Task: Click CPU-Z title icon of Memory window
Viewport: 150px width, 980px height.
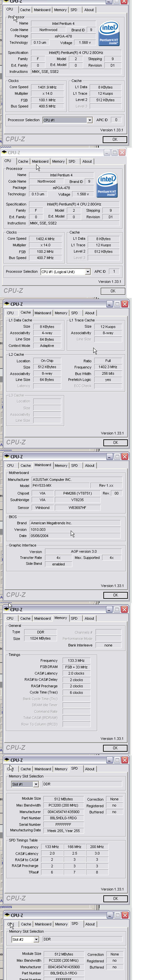Action: (7, 609)
